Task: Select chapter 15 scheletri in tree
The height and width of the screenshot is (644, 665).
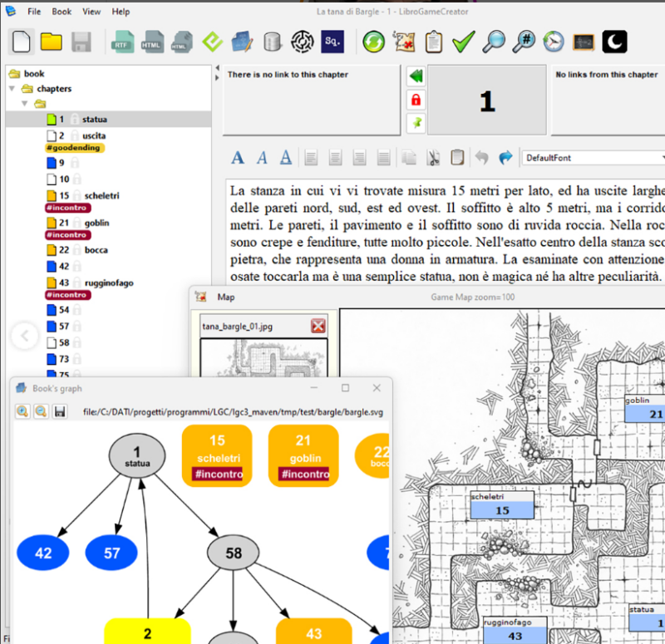Action: point(83,195)
